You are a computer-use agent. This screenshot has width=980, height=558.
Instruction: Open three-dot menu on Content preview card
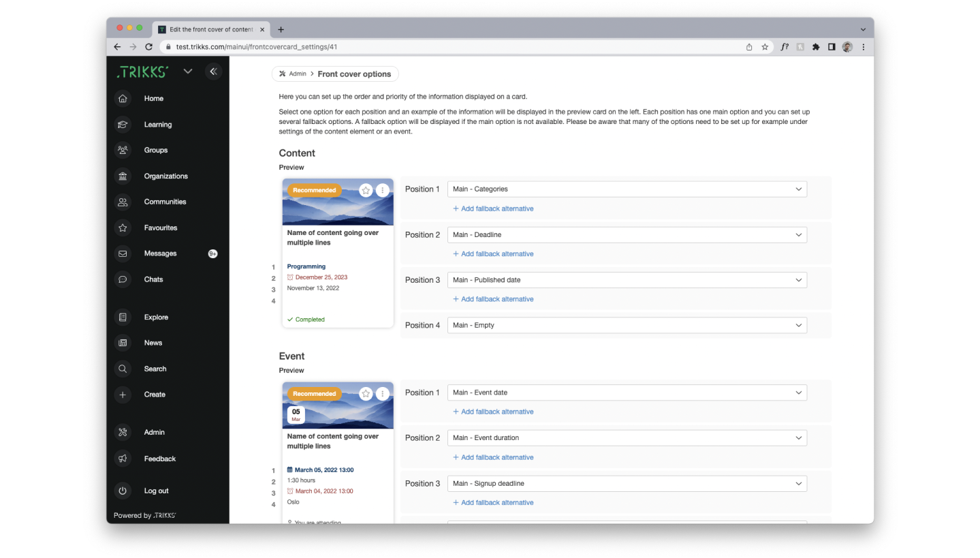(x=382, y=191)
